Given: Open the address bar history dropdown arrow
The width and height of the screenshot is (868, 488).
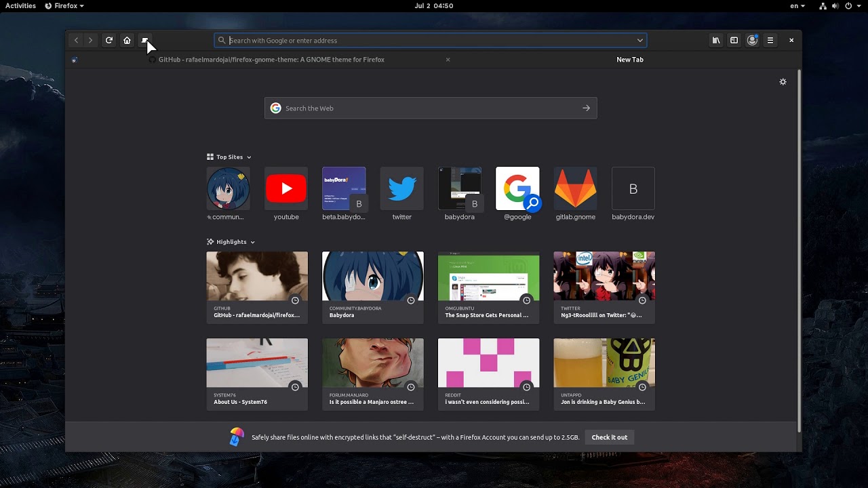Looking at the screenshot, I should [639, 41].
